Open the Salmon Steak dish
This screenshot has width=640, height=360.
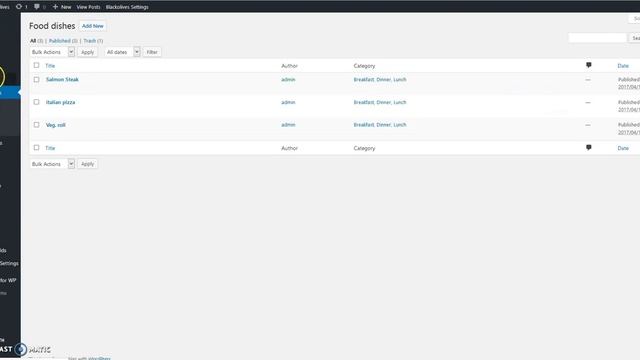pos(62,80)
